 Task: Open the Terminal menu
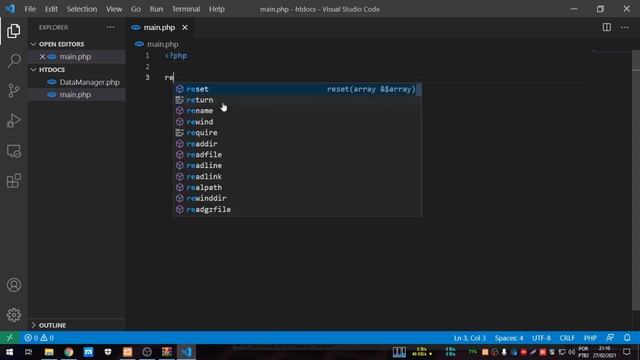point(186,9)
